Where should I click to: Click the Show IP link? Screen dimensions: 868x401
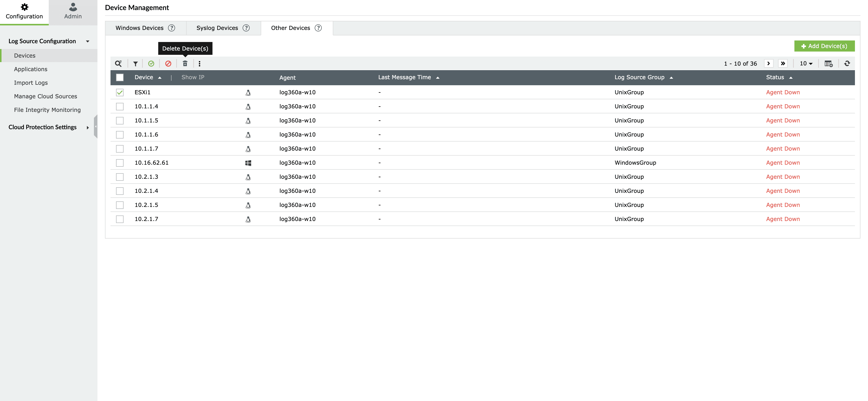pyautogui.click(x=193, y=78)
